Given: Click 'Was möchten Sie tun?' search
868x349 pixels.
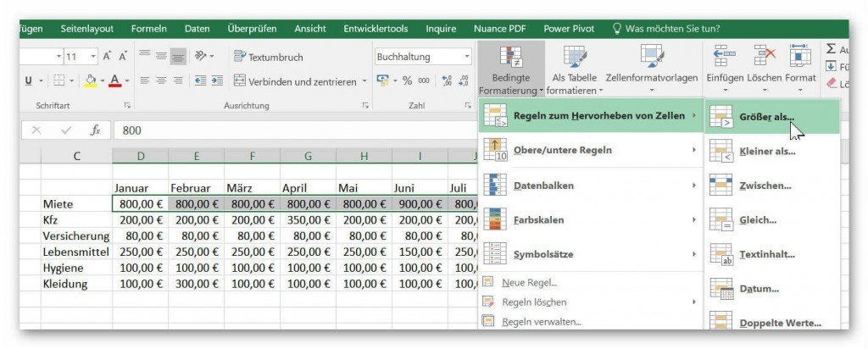Looking at the screenshot, I should tap(666, 29).
